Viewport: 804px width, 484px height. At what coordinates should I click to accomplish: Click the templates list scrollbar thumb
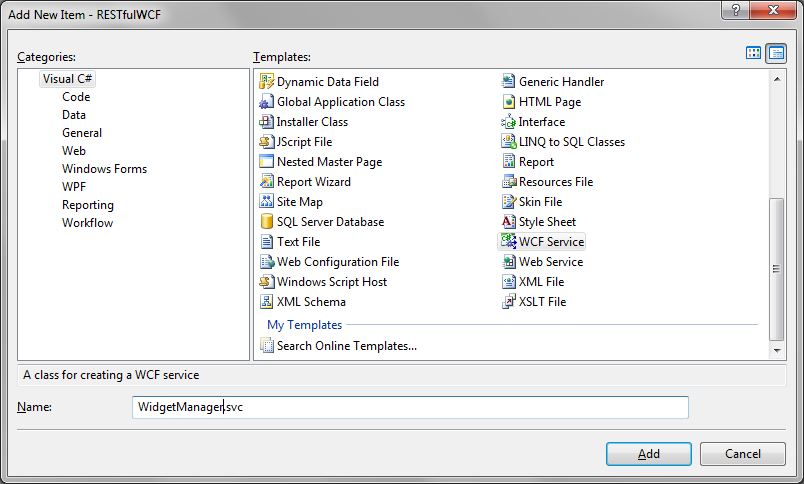tap(777, 269)
